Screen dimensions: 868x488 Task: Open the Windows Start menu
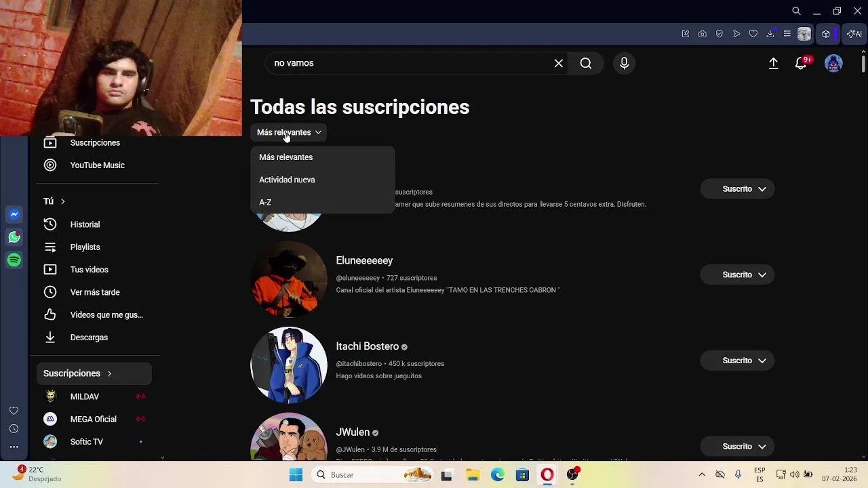click(x=296, y=475)
